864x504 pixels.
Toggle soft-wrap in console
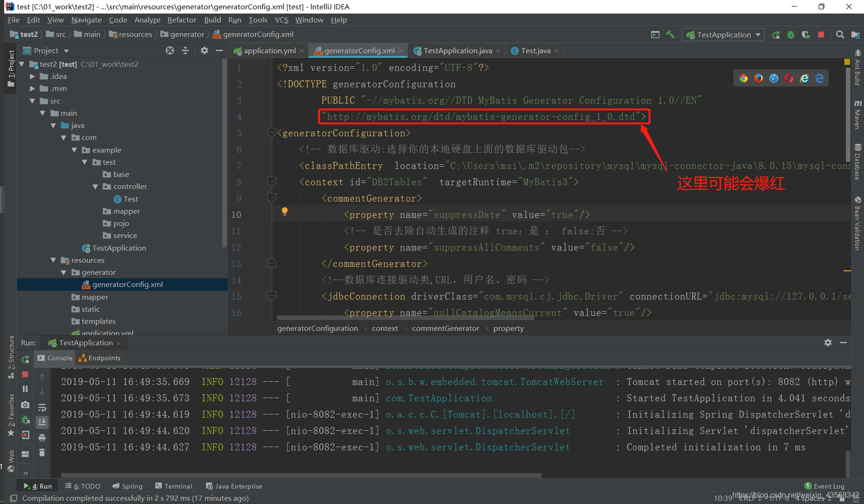point(42,407)
